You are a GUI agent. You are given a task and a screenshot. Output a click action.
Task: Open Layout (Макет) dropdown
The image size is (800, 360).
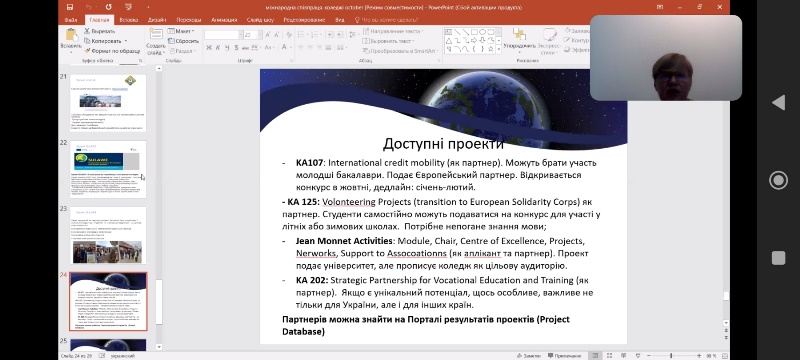(x=182, y=31)
